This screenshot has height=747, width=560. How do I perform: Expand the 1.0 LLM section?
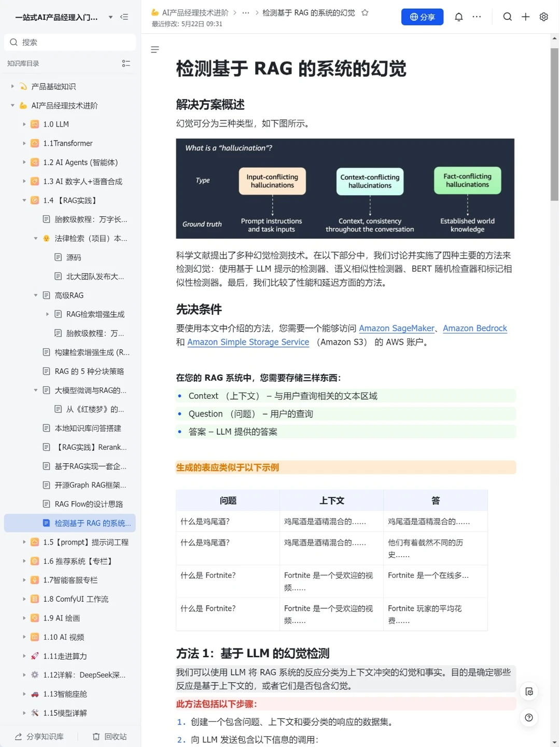(x=24, y=124)
